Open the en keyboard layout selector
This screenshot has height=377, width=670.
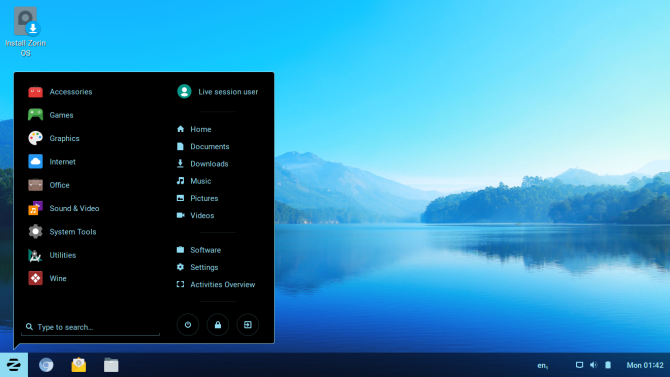pos(543,365)
